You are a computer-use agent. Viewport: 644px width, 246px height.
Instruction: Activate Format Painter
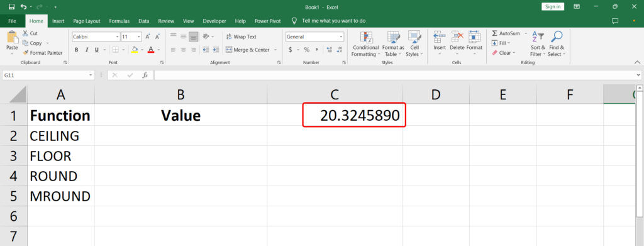tap(42, 53)
